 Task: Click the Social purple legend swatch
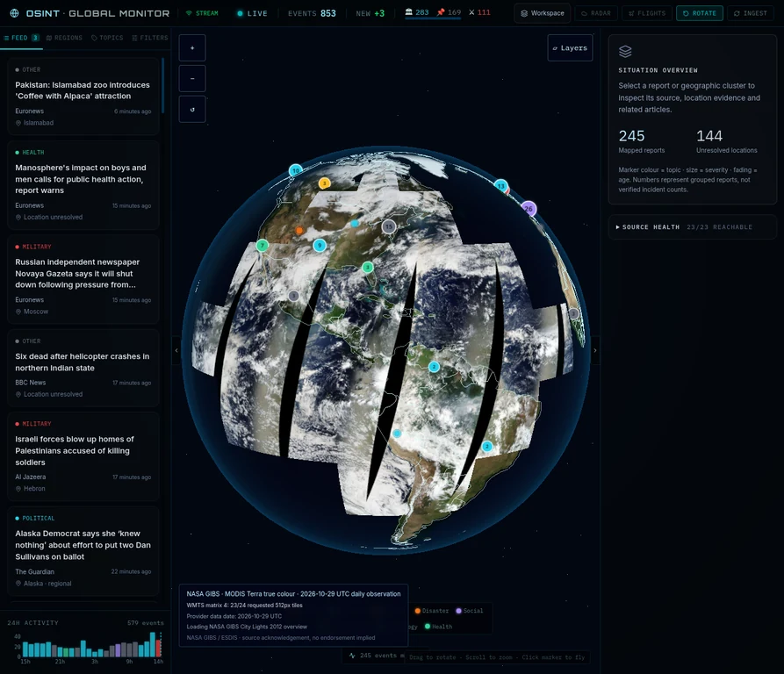pyautogui.click(x=458, y=611)
